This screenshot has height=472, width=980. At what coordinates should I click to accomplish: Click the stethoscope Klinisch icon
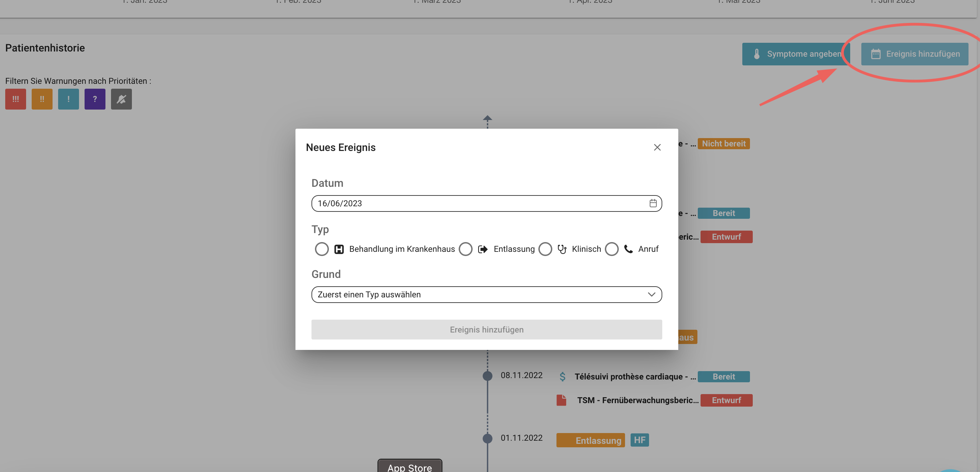coord(562,249)
